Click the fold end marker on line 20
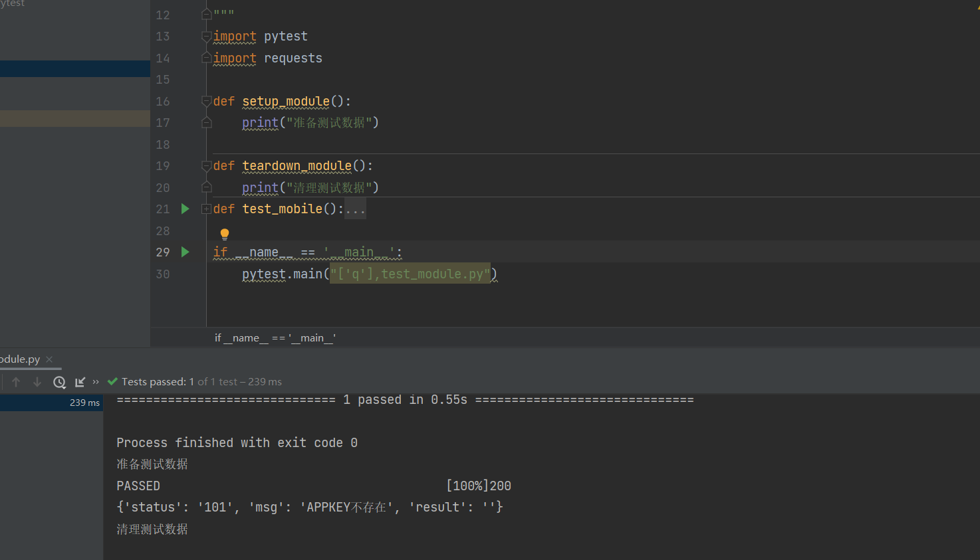 point(206,187)
